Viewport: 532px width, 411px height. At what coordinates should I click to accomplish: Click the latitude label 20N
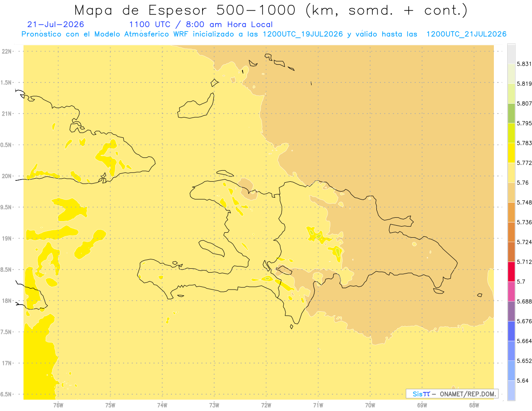pyautogui.click(x=6, y=176)
